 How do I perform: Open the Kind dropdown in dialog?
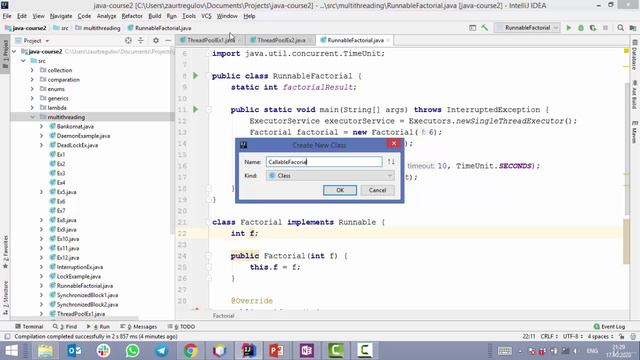(x=330, y=176)
